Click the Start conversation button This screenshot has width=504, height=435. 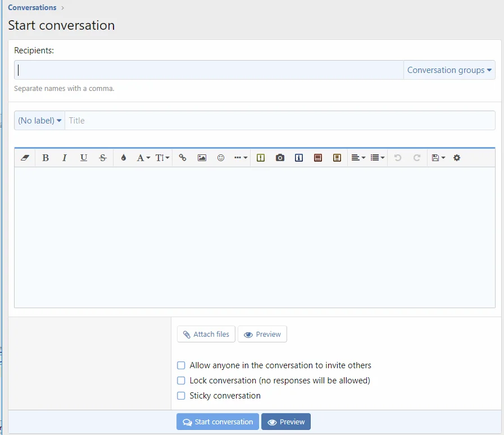tap(218, 422)
